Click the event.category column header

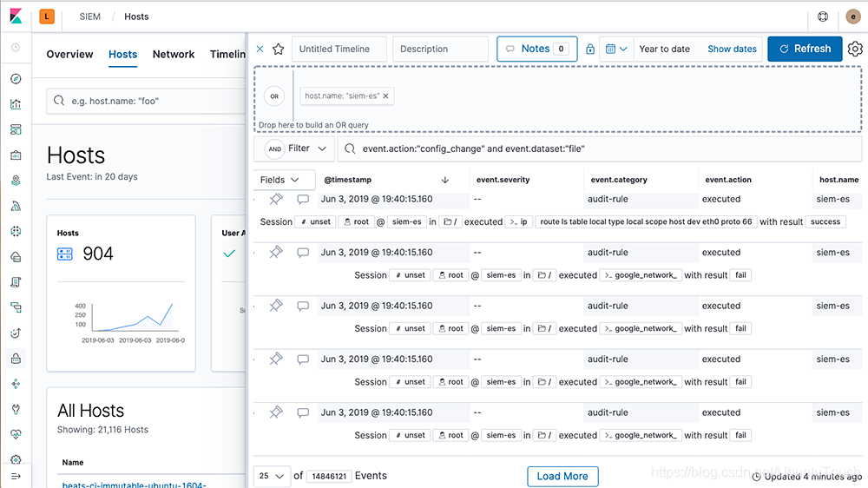[x=619, y=180]
